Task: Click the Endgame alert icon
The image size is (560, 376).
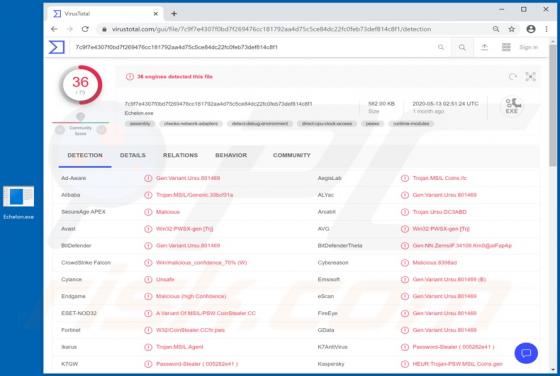Action: click(x=148, y=296)
